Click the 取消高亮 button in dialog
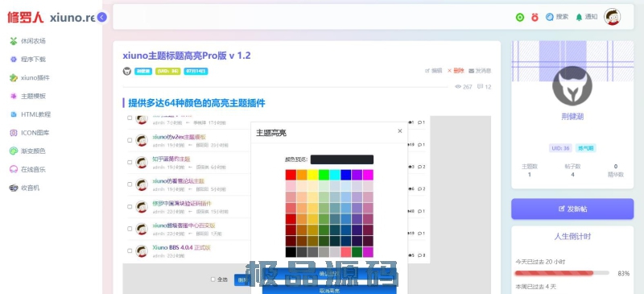644x294 pixels. coord(329,290)
